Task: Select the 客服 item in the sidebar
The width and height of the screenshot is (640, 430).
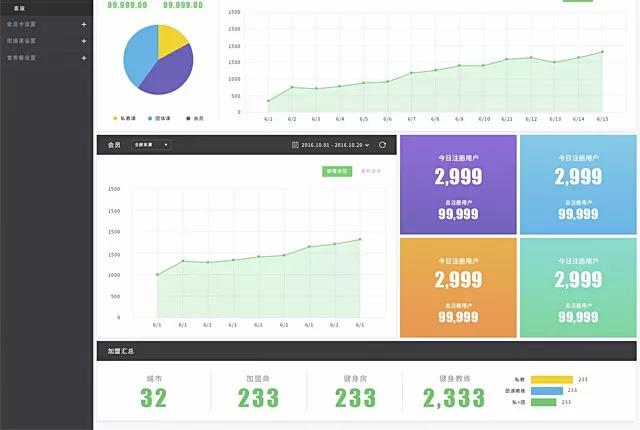Action: (x=19, y=8)
